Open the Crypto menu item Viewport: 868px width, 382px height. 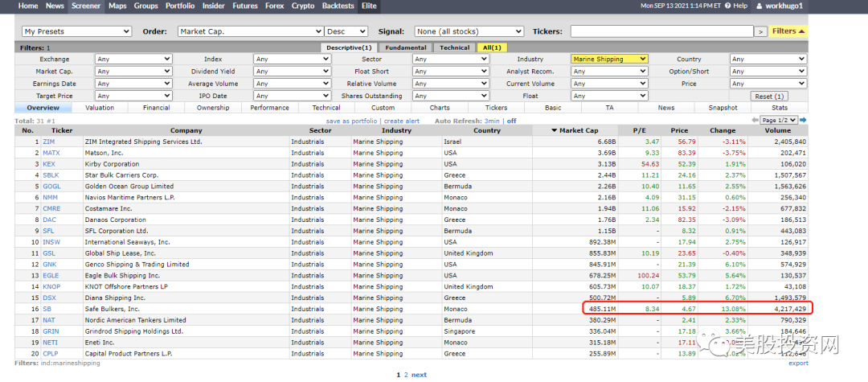(303, 6)
